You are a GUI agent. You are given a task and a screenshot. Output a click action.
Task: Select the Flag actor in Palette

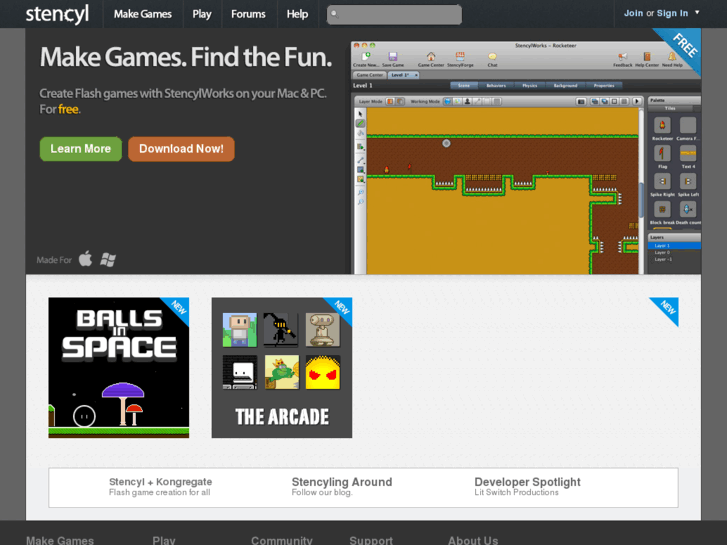coord(662,156)
